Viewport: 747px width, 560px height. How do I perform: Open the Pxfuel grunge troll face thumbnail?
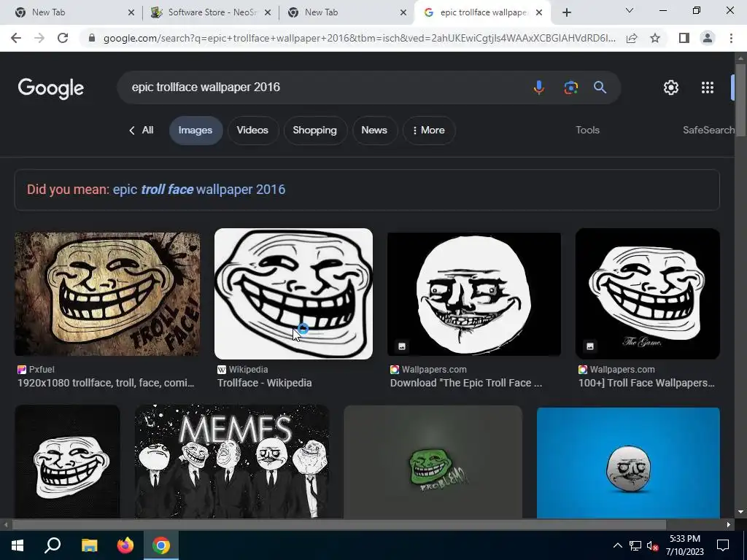pyautogui.click(x=107, y=294)
